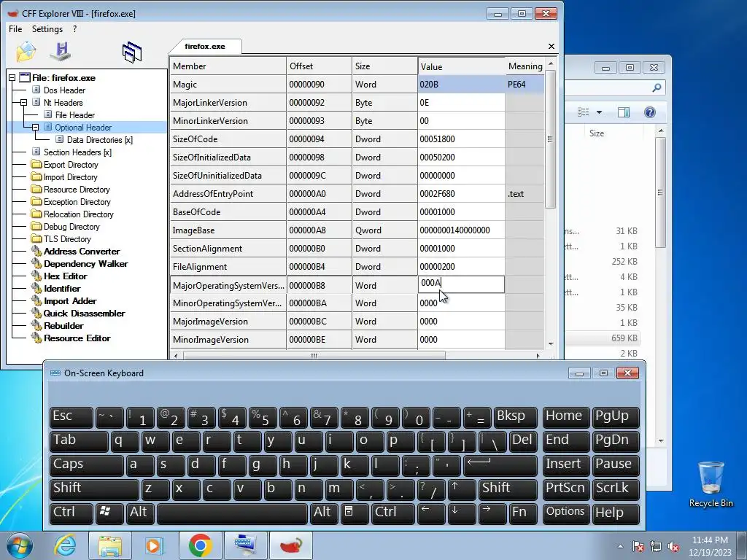
Task: Open the ? help menu
Action: (75, 29)
